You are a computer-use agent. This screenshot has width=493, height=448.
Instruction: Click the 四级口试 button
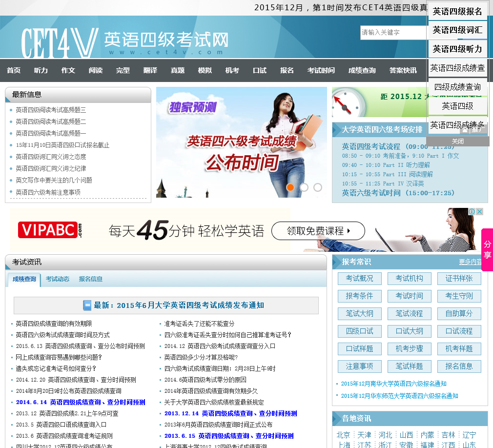360,331
